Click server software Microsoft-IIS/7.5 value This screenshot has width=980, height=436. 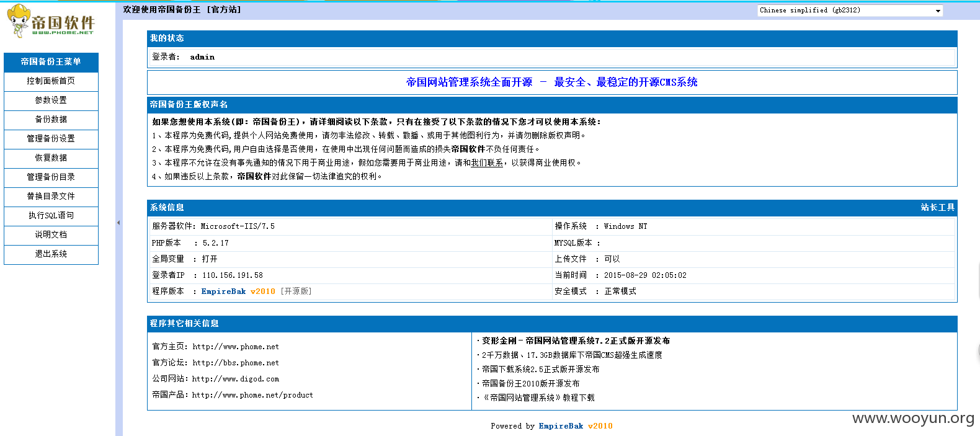tap(238, 227)
